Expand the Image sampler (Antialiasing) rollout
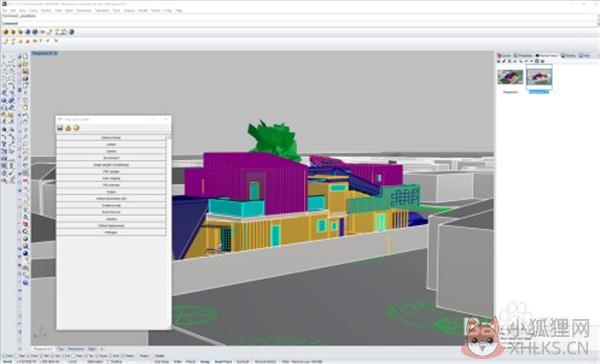This screenshot has height=364, width=600. pos(111,165)
